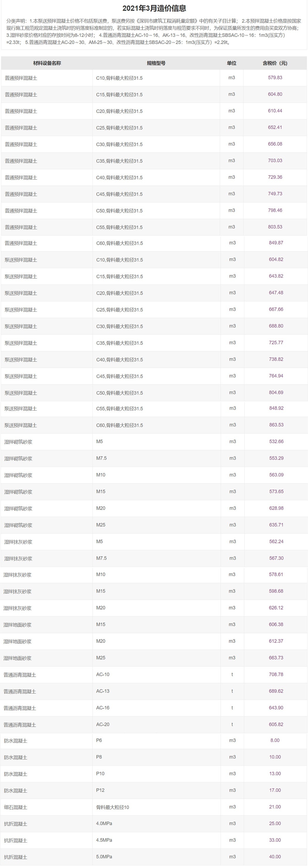Viewport: 308px width, 868px height.
Task: Open the 532.66 price entry
Action: tap(276, 441)
